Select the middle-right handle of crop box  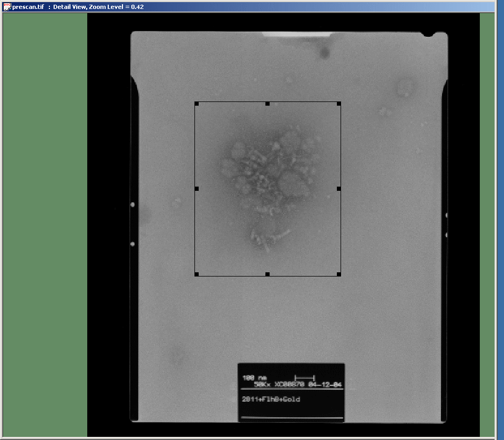point(338,188)
